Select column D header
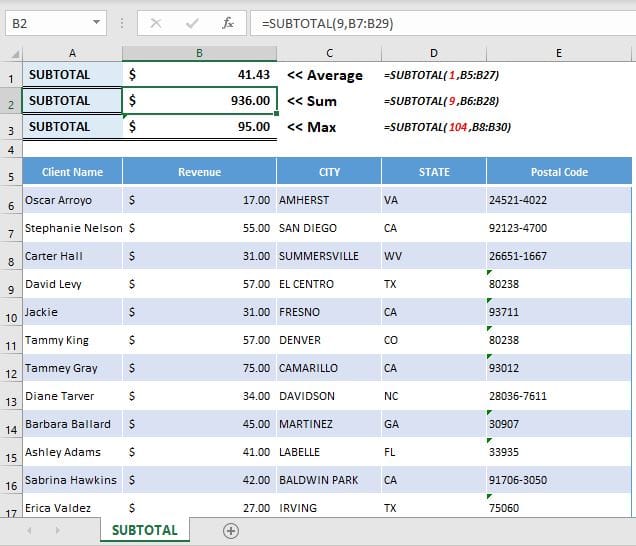This screenshot has width=636, height=546. [x=434, y=53]
